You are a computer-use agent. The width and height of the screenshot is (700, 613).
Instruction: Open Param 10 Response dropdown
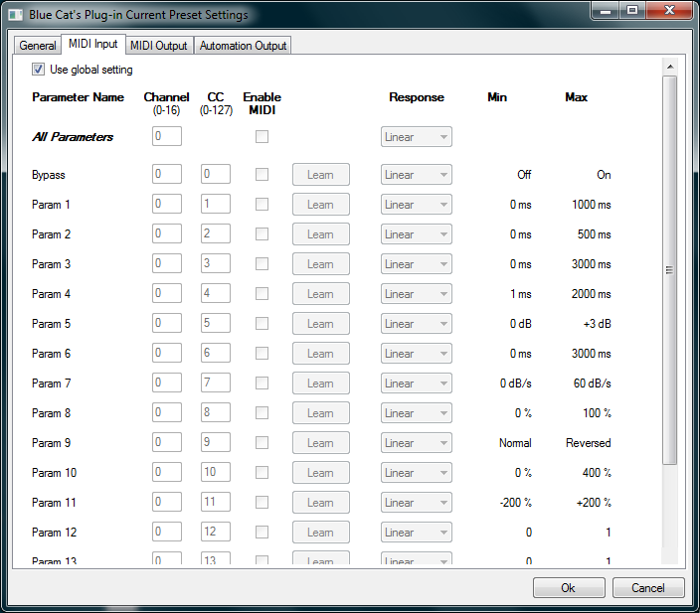[x=416, y=473]
